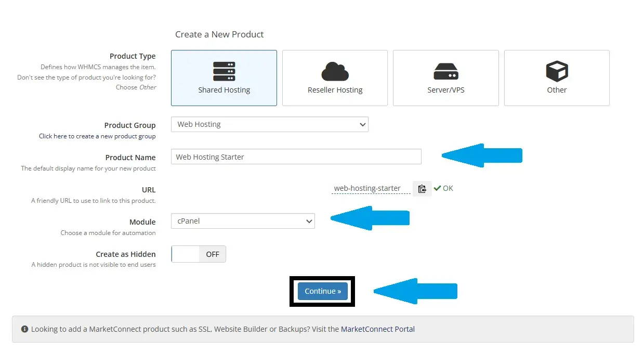Click the Reseller Hosting text label

pyautogui.click(x=335, y=90)
